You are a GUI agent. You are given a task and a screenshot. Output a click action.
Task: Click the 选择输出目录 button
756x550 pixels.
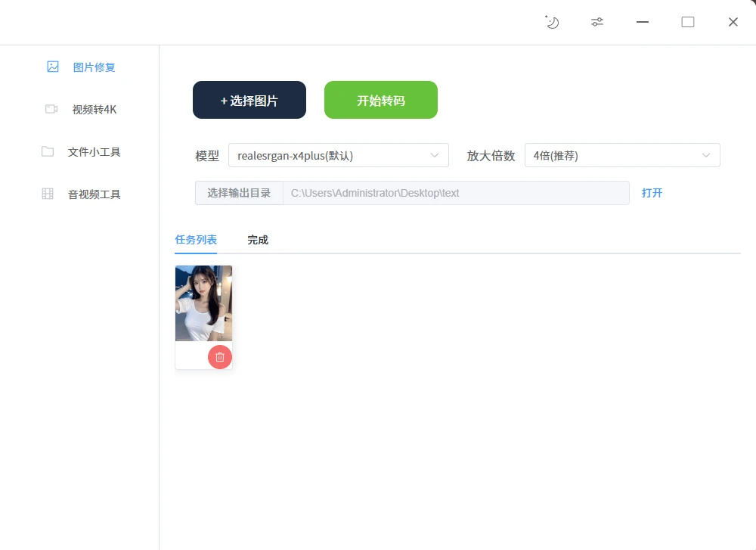(x=239, y=193)
